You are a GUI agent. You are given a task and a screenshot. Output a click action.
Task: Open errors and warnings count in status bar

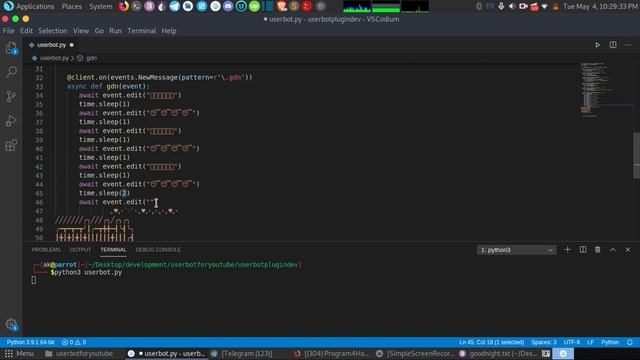point(74,342)
